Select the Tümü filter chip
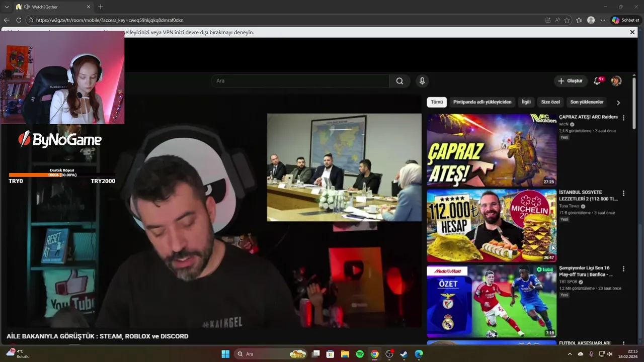 click(x=437, y=102)
